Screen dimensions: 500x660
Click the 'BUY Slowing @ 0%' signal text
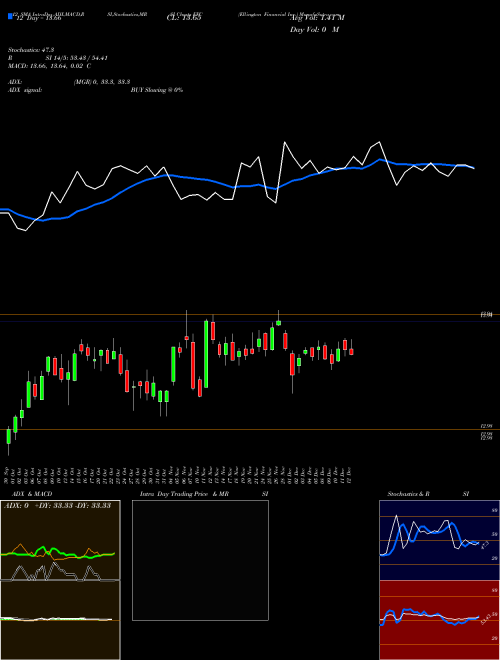point(157,90)
